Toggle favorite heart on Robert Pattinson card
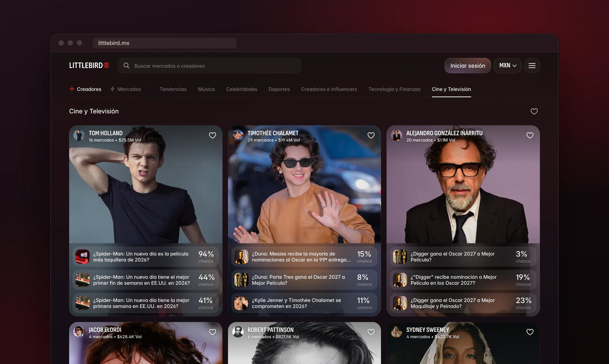 371,332
